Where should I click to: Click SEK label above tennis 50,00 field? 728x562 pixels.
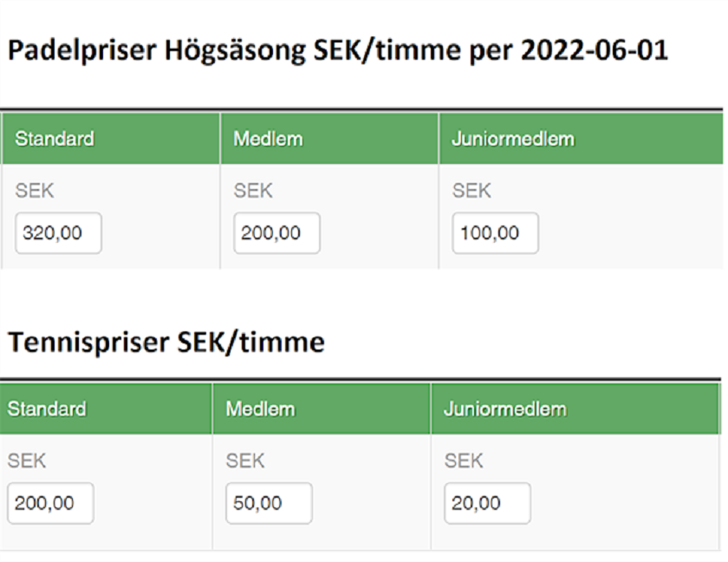[x=245, y=461]
